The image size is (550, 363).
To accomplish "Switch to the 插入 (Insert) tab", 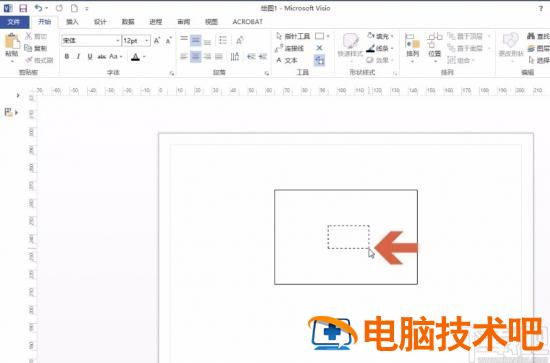I will [x=72, y=22].
